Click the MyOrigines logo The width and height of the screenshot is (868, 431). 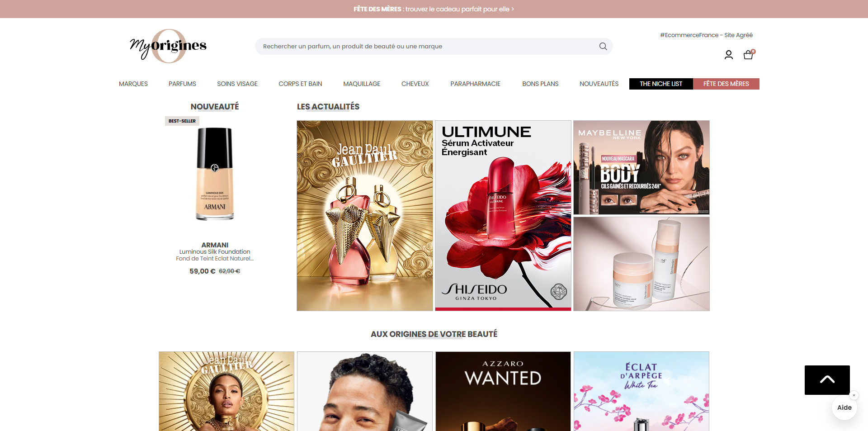click(x=168, y=46)
